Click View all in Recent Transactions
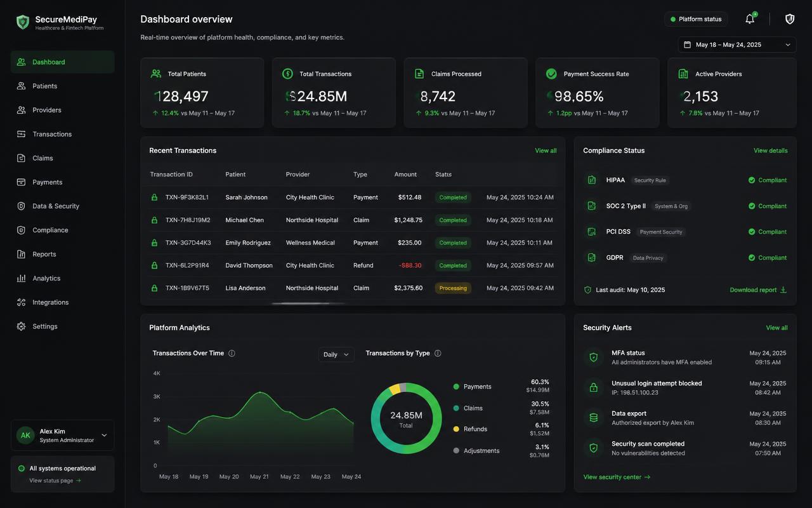Image resolution: width=812 pixels, height=508 pixels. 546,150
